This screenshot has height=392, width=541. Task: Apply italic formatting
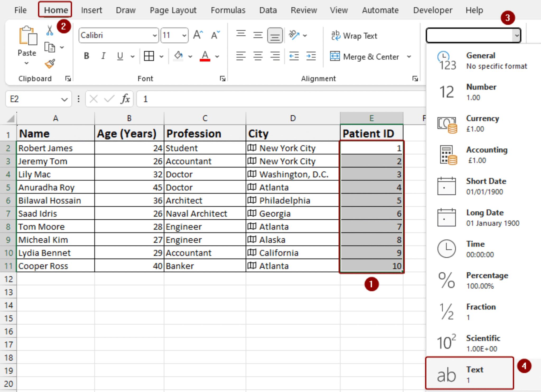(103, 56)
